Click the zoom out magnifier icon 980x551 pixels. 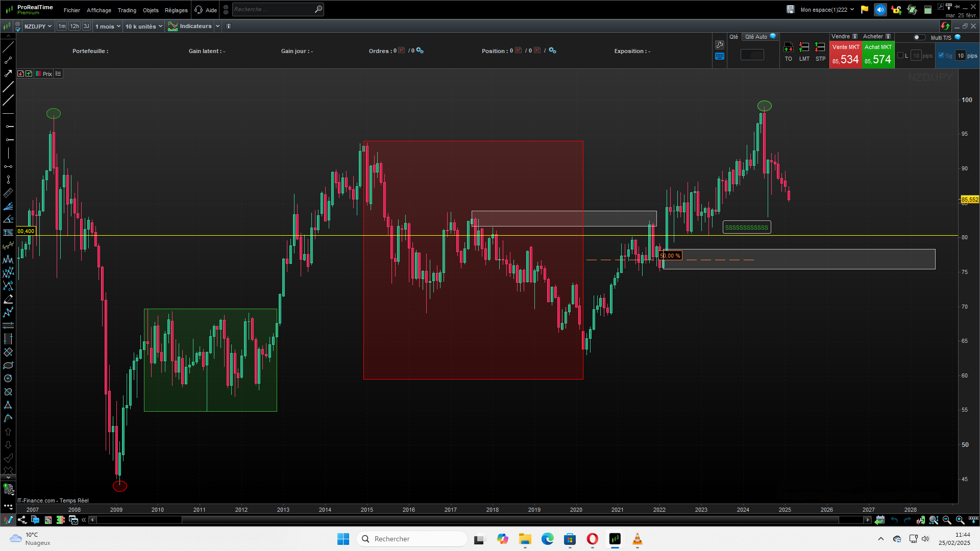pos(947,520)
